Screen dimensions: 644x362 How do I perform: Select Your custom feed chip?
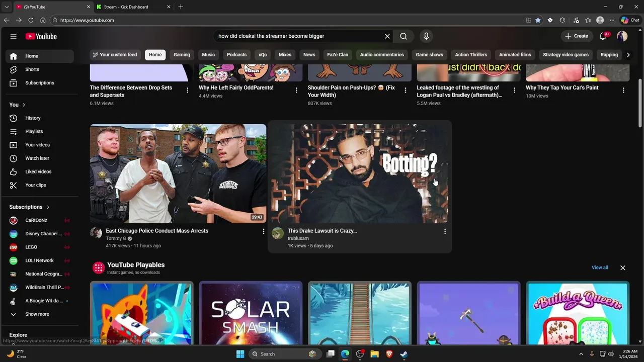[x=115, y=55]
